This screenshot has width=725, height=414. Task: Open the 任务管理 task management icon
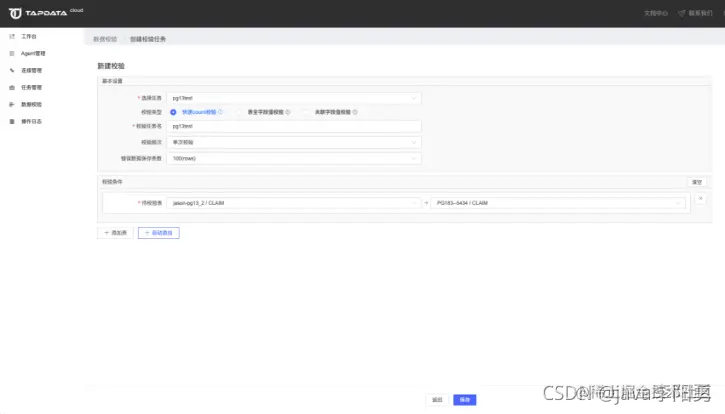(12, 87)
